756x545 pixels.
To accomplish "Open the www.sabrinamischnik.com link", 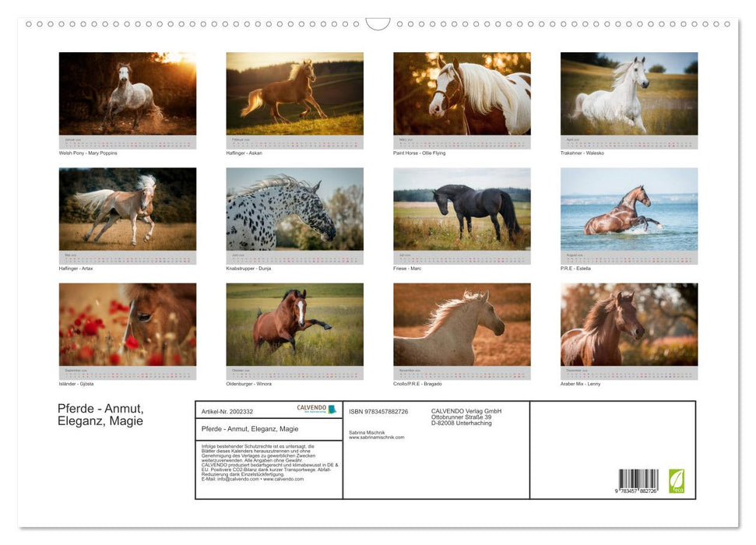I will click(x=376, y=437).
